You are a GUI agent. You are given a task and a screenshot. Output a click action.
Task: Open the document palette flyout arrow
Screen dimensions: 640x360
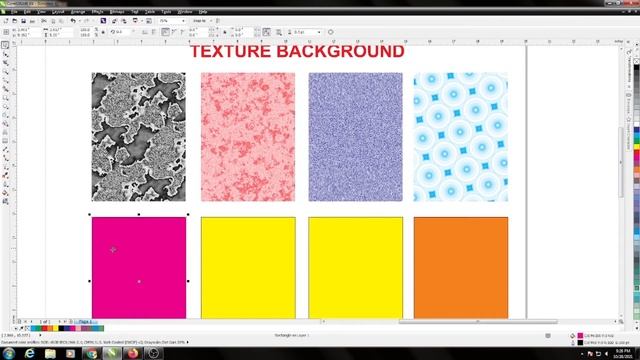click(x=16, y=328)
